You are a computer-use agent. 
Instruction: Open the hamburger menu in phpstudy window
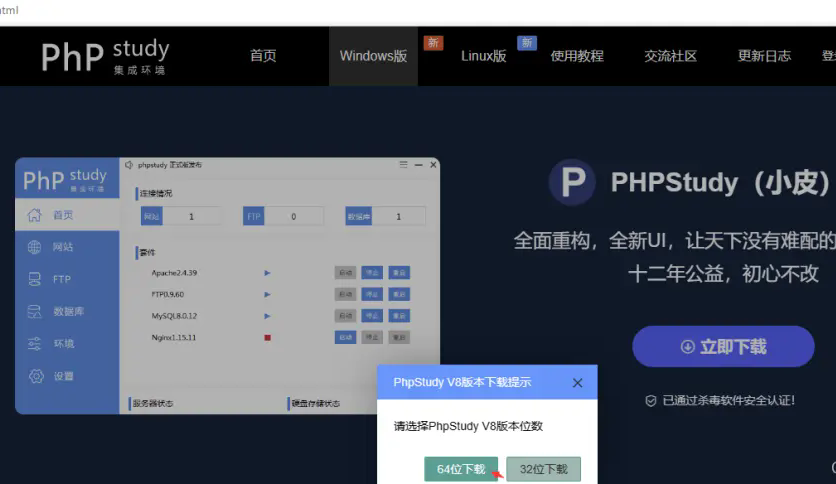tap(404, 165)
